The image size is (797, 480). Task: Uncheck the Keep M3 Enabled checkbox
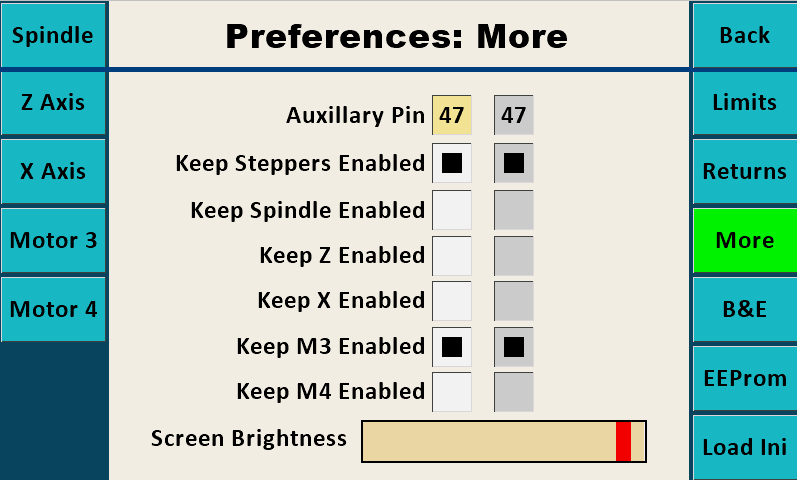[452, 346]
